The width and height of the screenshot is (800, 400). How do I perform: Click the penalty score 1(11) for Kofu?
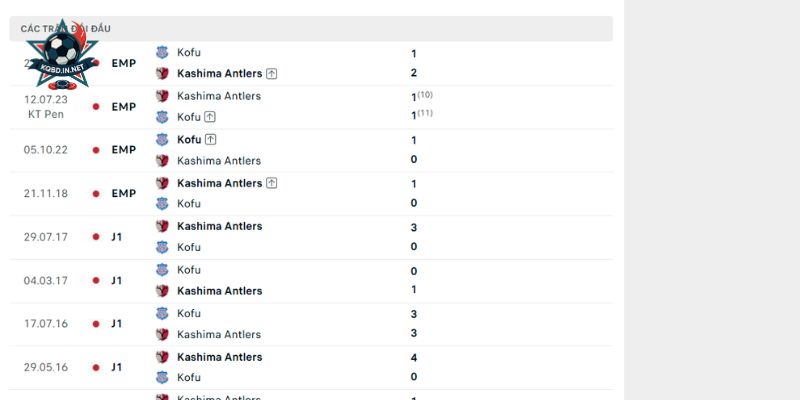click(x=422, y=115)
